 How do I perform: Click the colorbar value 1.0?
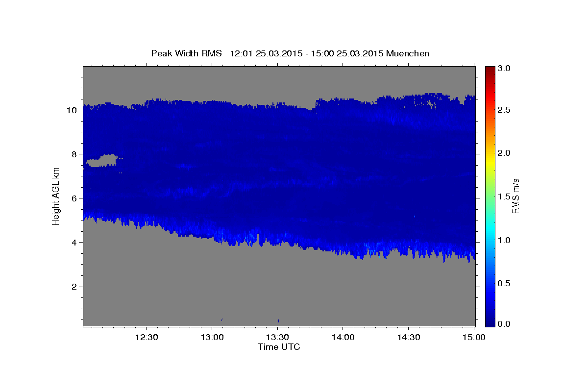tap(505, 240)
